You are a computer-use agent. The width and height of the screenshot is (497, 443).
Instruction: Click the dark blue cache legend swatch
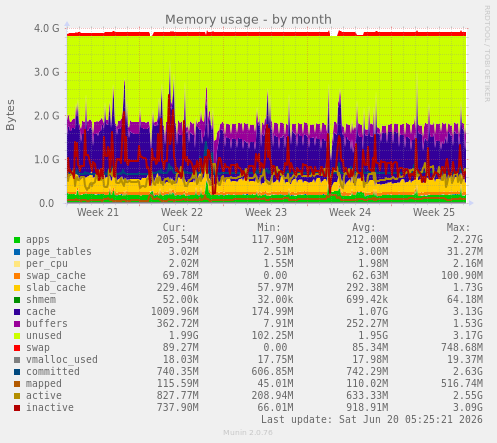17,312
